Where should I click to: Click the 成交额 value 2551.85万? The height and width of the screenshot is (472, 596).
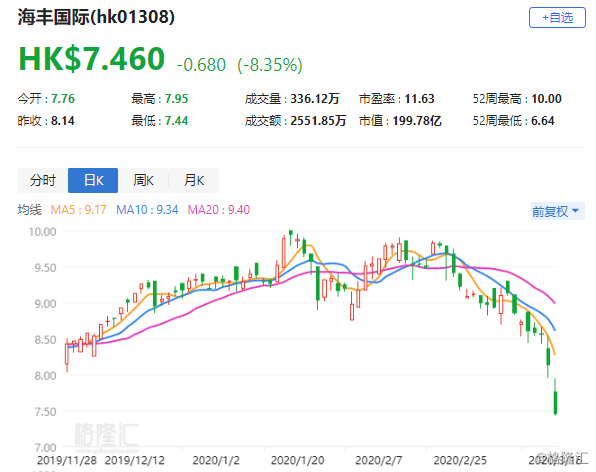click(318, 121)
